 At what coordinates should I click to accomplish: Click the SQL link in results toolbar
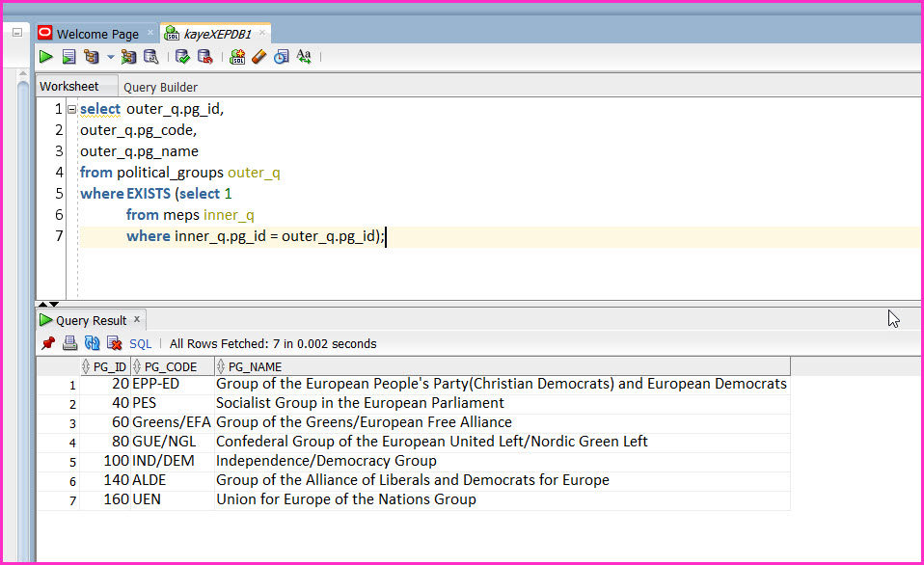[140, 344]
